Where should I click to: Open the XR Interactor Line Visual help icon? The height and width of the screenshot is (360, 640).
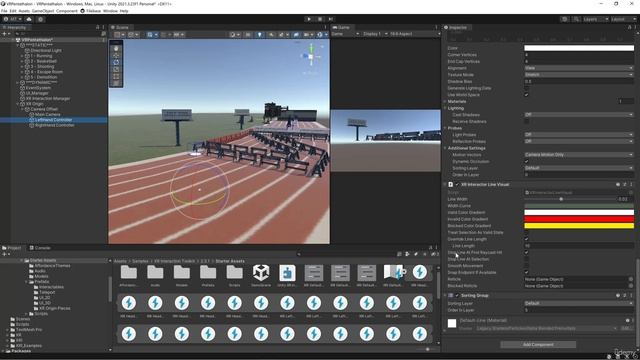tap(618, 184)
